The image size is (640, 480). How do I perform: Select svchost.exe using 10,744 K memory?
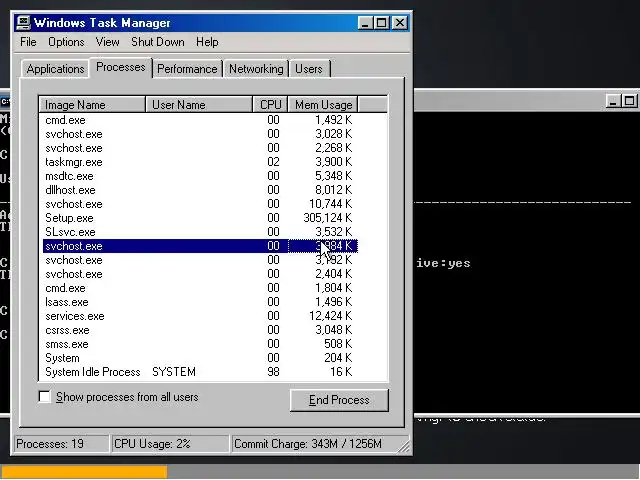tap(200, 204)
